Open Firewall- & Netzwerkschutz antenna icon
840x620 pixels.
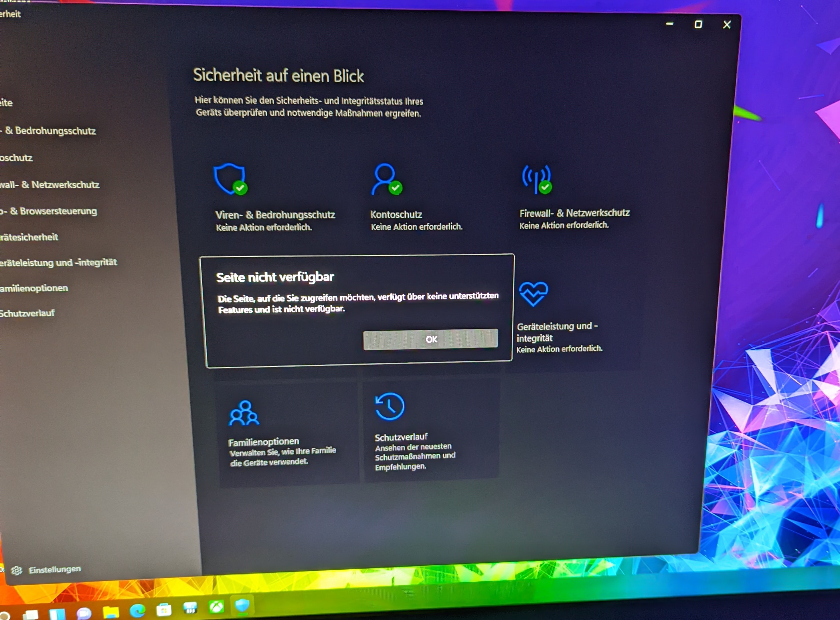[537, 179]
